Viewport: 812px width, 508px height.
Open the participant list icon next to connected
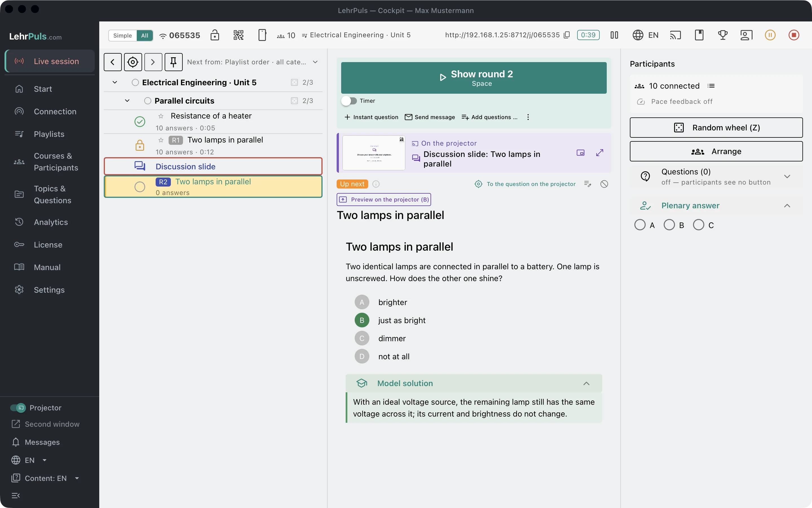coord(711,86)
